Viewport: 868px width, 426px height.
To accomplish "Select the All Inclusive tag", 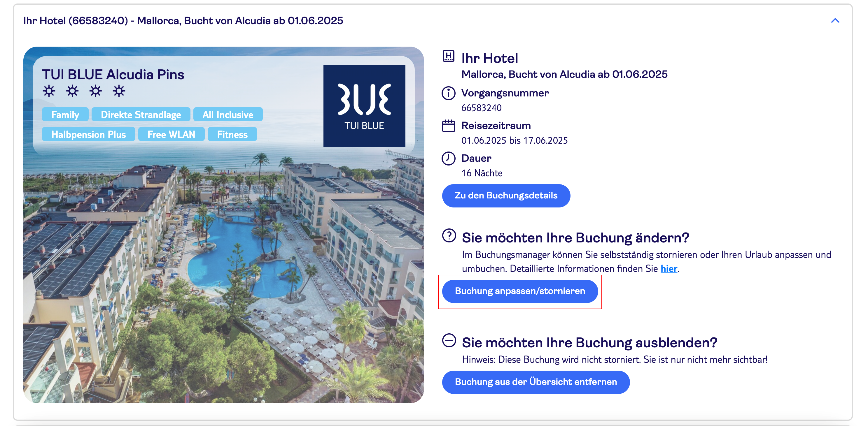I will 228,115.
